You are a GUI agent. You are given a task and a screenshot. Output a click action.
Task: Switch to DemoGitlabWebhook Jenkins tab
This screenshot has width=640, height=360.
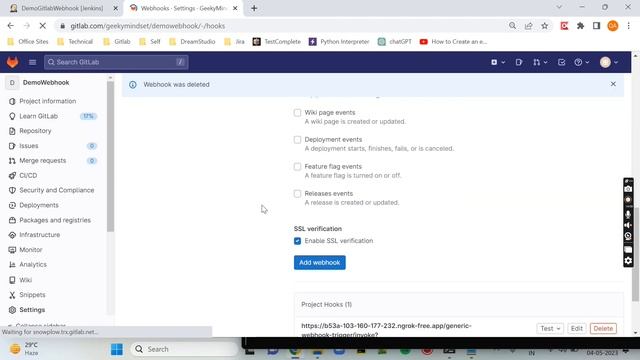(62, 8)
